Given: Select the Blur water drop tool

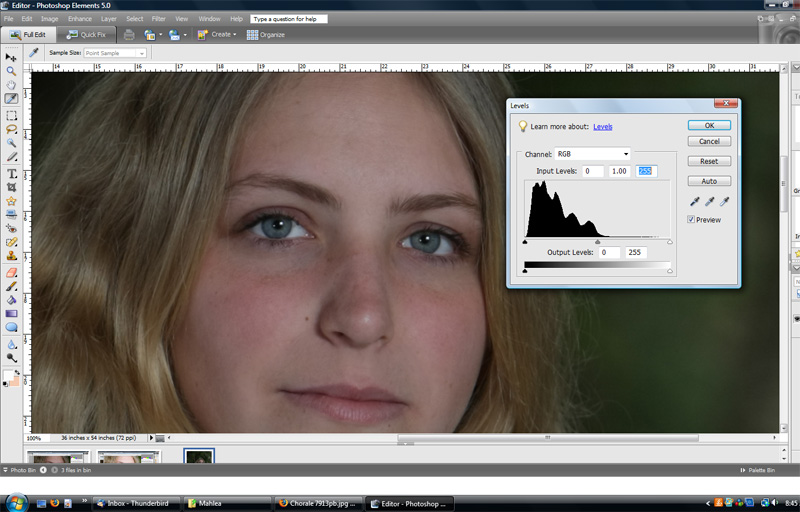Looking at the screenshot, I should pyautogui.click(x=11, y=345).
